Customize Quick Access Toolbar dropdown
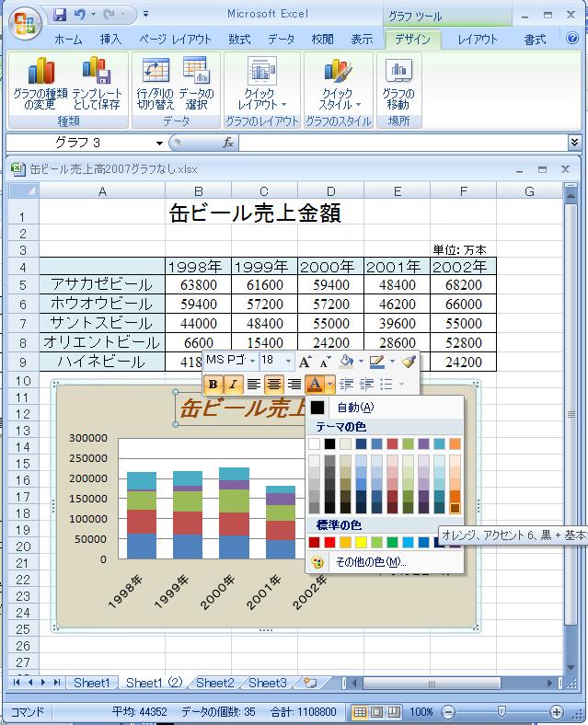Screen dimensions: 588x725 pos(145,15)
